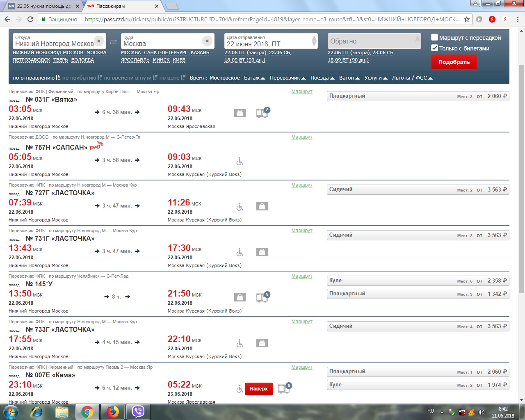The height and width of the screenshot is (420, 525).
Task: Select Сидячий 3 563 ₽ for train 733Г
Action: coord(418,326)
